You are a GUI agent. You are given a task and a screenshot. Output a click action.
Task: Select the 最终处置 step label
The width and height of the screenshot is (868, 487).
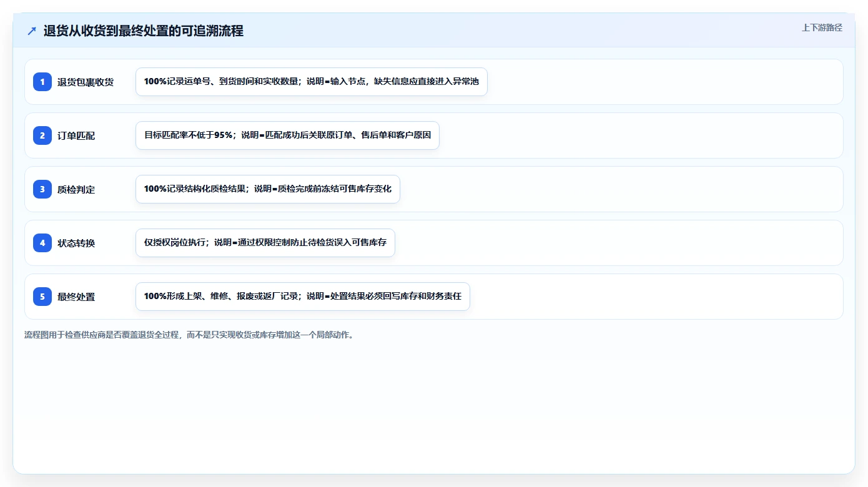76,297
